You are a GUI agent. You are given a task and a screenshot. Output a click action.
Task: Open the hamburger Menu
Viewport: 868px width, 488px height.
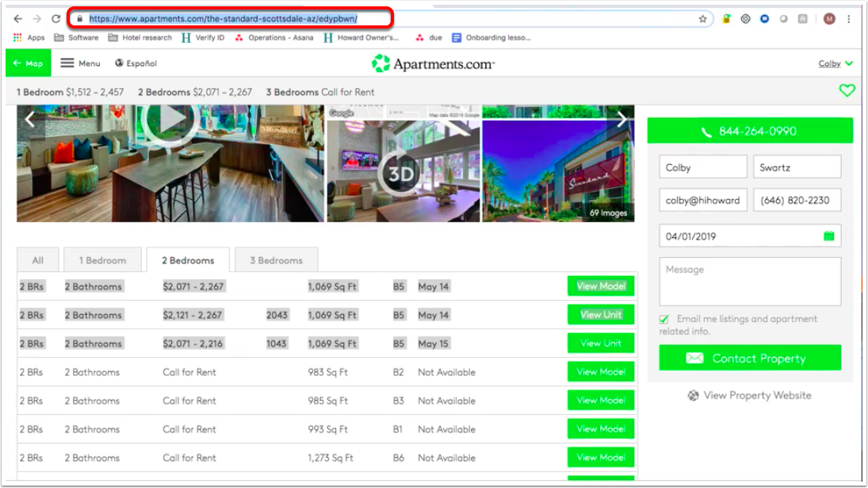coord(80,63)
